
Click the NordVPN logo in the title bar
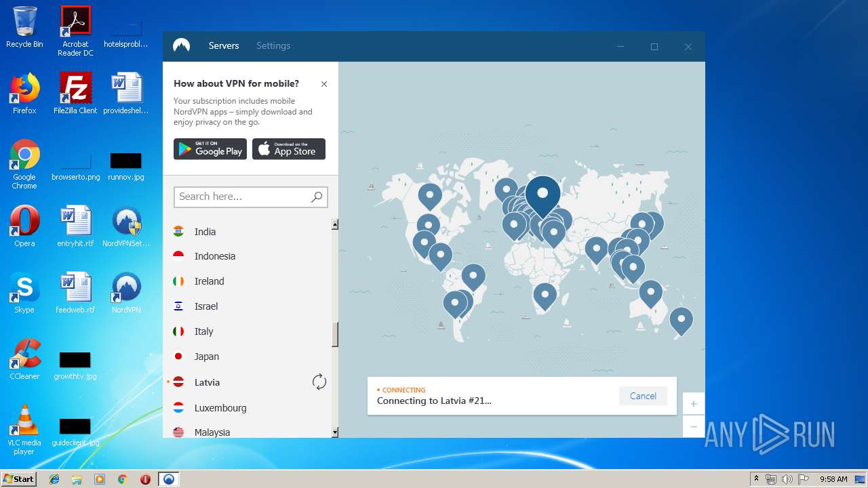coord(181,45)
